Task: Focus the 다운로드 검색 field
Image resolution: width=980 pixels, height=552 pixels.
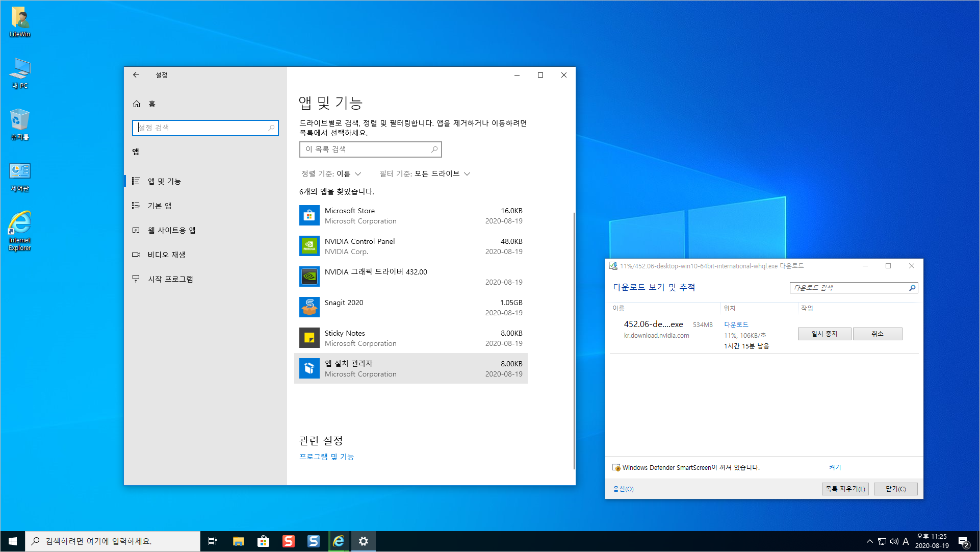Action: pos(854,288)
